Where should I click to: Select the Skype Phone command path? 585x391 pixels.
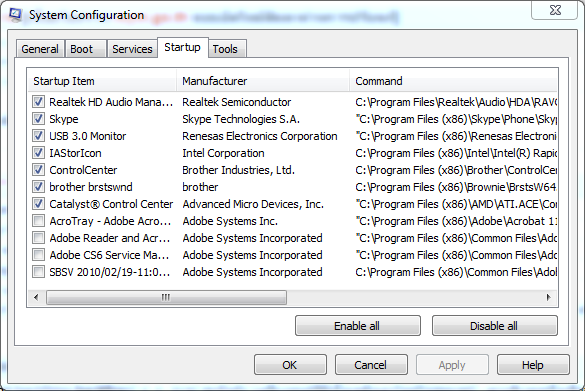[456, 119]
